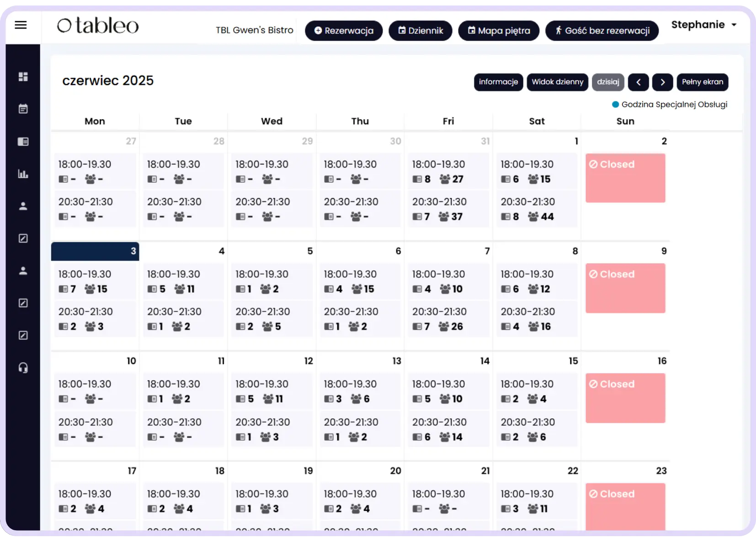Click the dzisiaj button
This screenshot has width=756, height=538.
(x=608, y=82)
